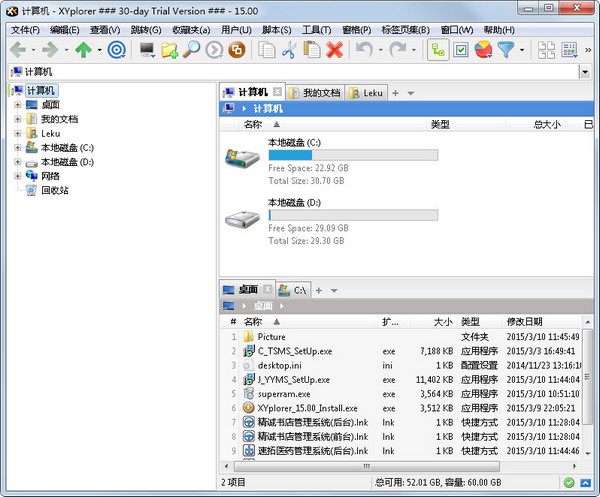Click the orange round duplicate icon
Image resolution: width=600 pixels, height=497 pixels.
[237, 50]
